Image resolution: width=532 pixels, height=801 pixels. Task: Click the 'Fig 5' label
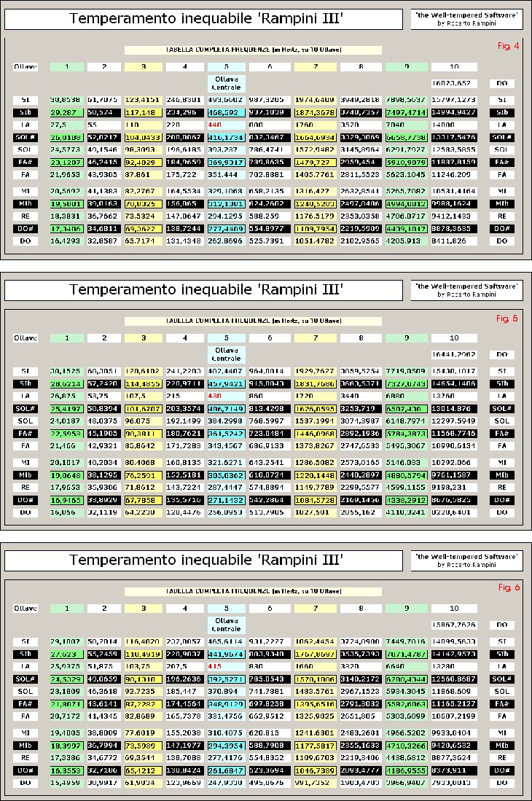pyautogui.click(x=507, y=319)
